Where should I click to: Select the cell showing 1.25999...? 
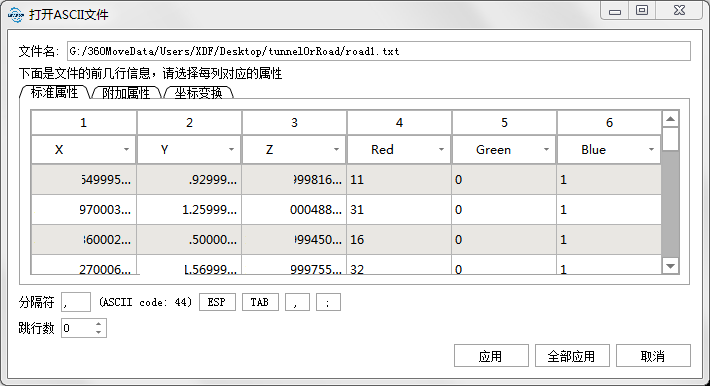click(x=189, y=210)
